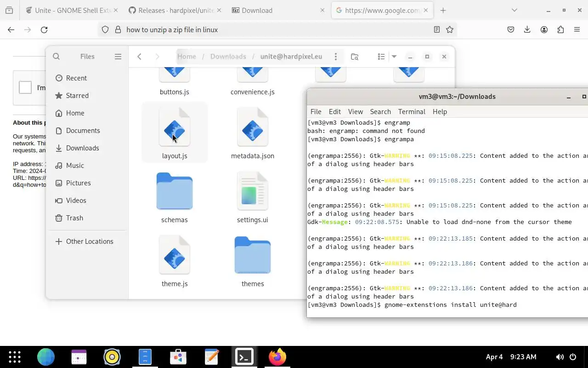Click the search folder icon in Files
This screenshot has width=588, height=368.
click(355, 57)
